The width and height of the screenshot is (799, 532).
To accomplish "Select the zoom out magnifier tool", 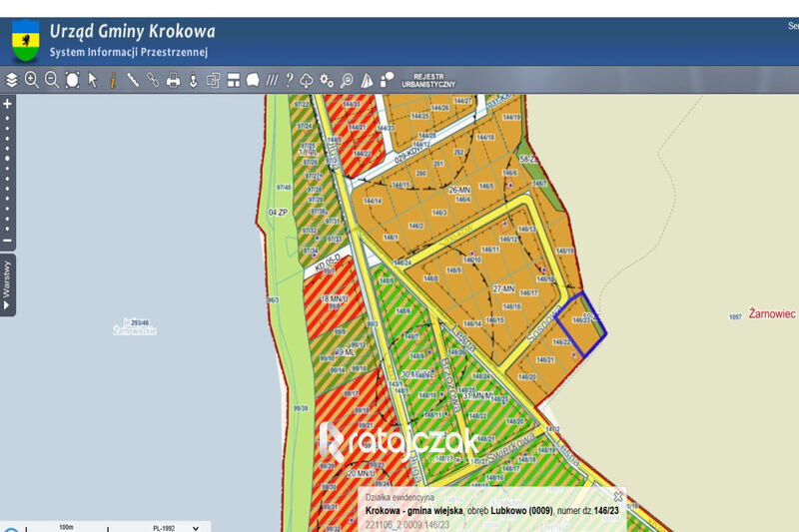I will 52,80.
